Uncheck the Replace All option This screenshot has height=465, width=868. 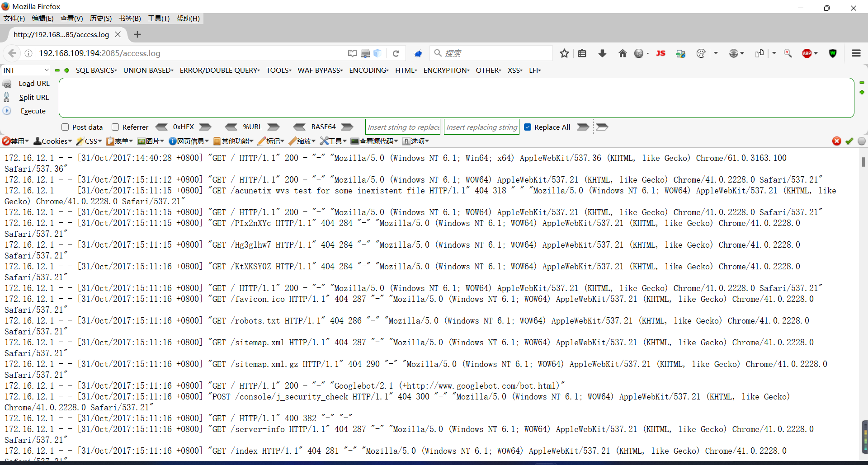point(528,127)
